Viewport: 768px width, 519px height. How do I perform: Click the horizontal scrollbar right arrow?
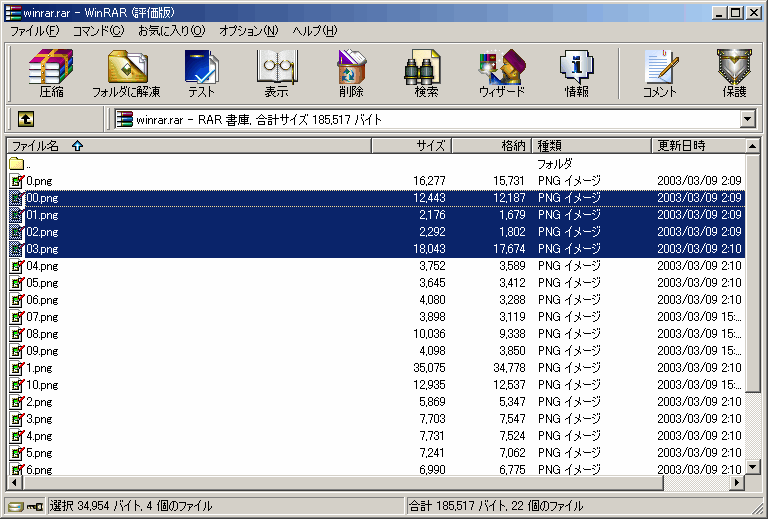click(737, 482)
